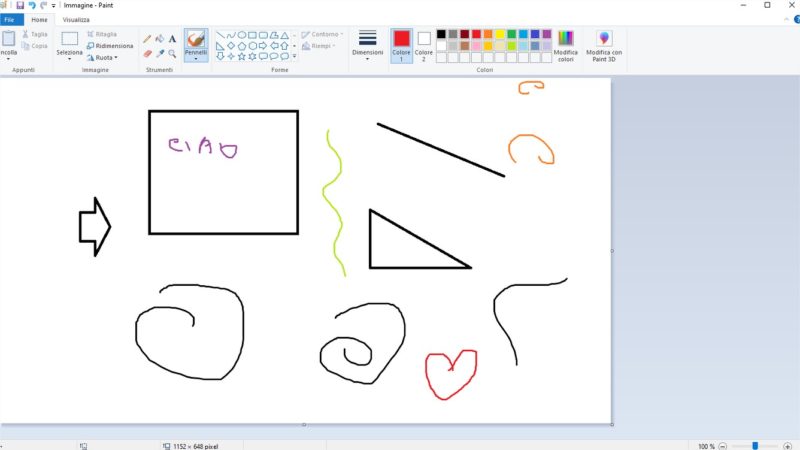
Task: Switch to the Visualizza tab
Action: click(x=76, y=20)
